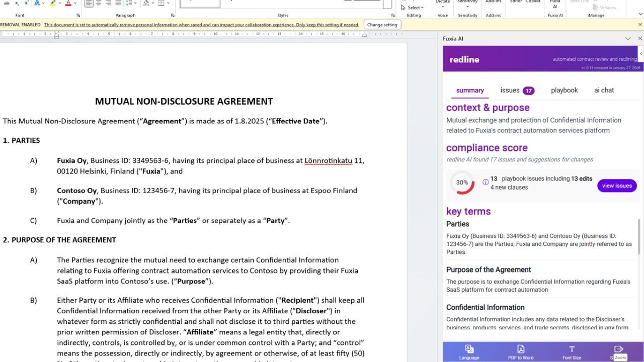Image resolution: width=644 pixels, height=362 pixels.
Task: Open the Select dropdown in Editing
Action: tap(413, 8)
